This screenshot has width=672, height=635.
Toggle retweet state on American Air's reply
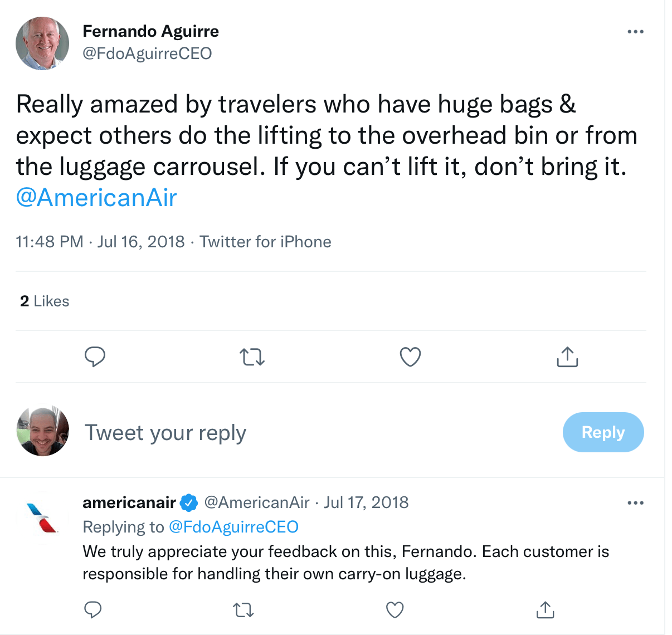[x=243, y=610]
